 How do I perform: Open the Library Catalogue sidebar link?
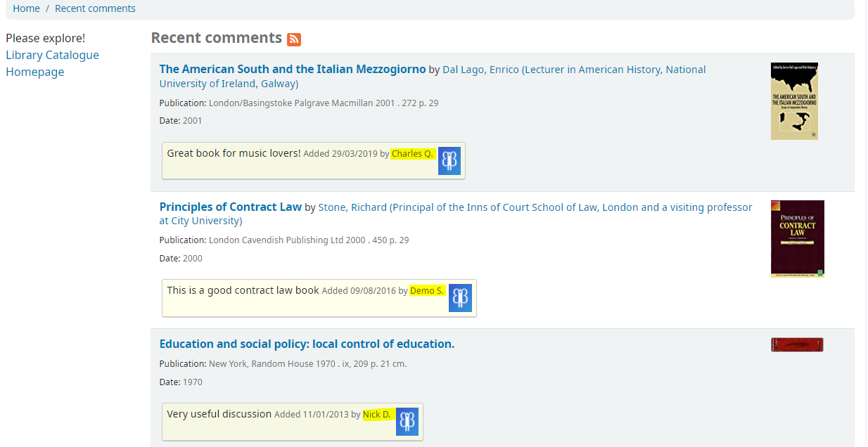[x=52, y=55]
